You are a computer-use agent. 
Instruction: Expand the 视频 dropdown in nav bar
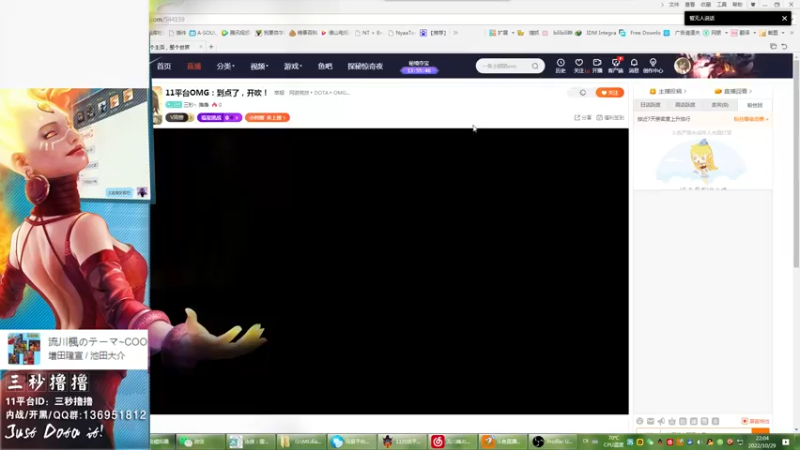click(259, 66)
